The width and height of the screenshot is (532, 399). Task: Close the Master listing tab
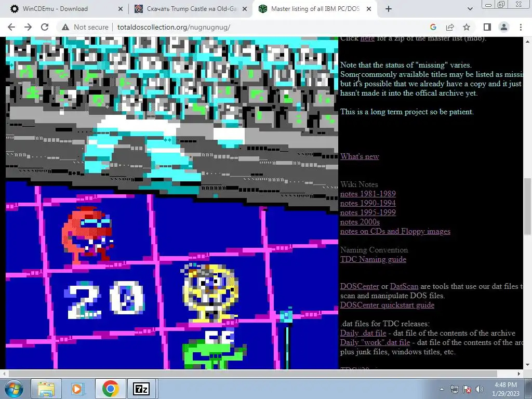click(369, 9)
